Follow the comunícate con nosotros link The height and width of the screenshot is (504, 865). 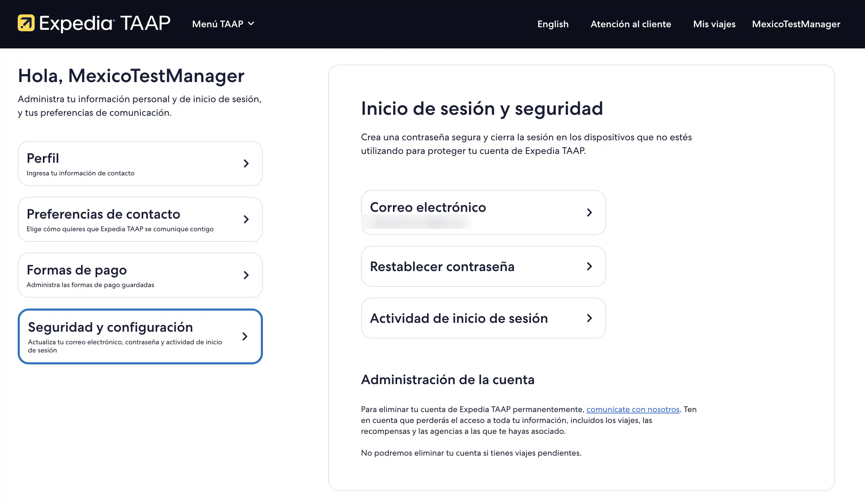(633, 409)
